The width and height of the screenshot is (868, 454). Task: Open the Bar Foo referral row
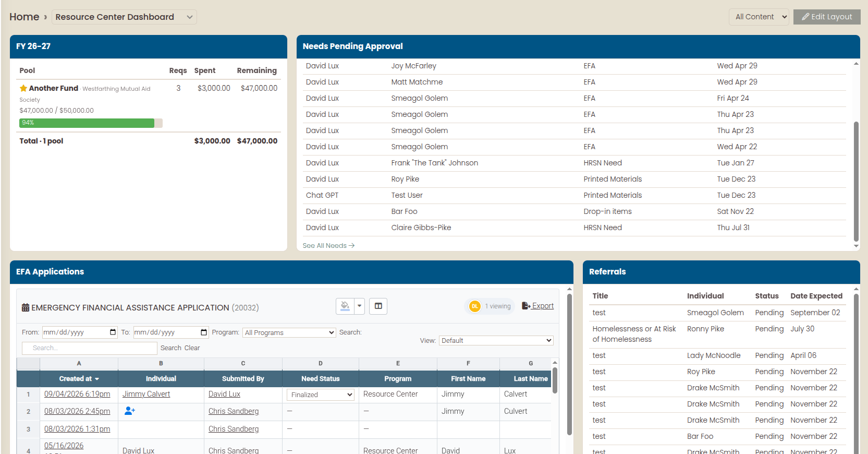[x=717, y=436]
